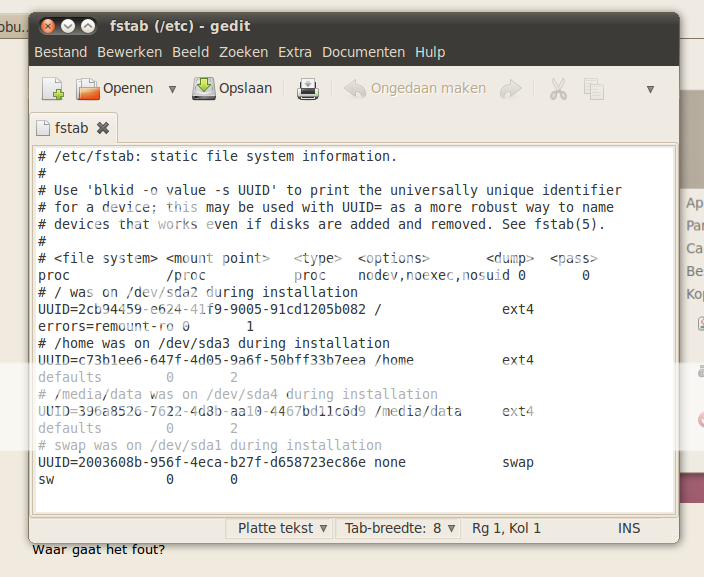
Task: Click 'errors=remount-ro' text
Action: pyautogui.click(x=106, y=326)
